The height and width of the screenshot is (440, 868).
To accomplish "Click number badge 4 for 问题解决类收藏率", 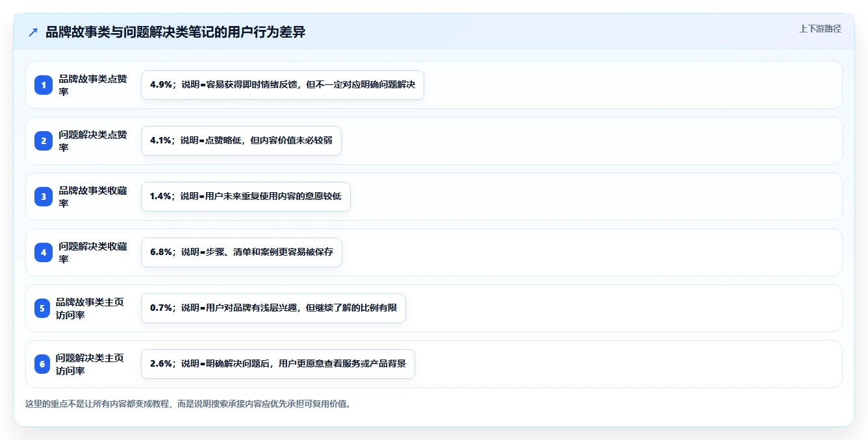I will coord(44,252).
